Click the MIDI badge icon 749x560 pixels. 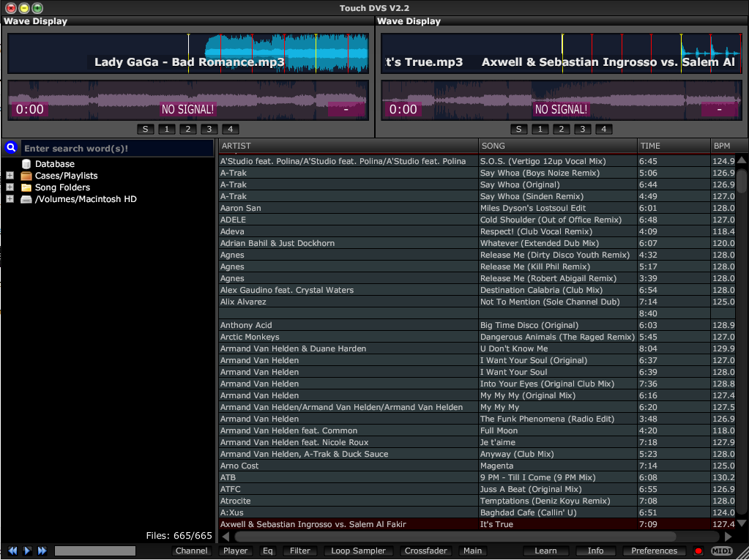[x=722, y=550]
